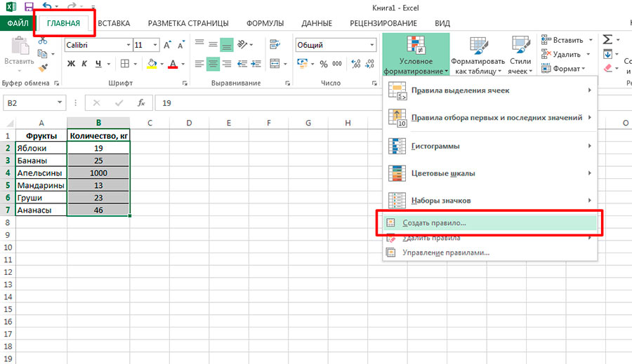Open the ФАЙЛ tab

point(18,23)
